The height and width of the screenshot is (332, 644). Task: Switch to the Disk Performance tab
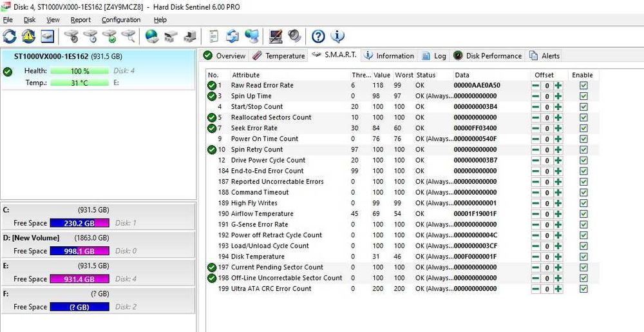click(488, 56)
